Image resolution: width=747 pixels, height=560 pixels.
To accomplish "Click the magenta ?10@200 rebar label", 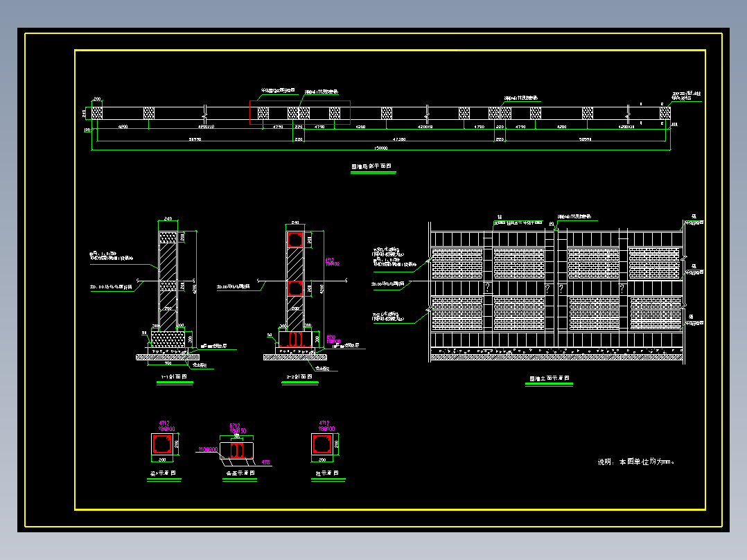I will pyautogui.click(x=208, y=449).
